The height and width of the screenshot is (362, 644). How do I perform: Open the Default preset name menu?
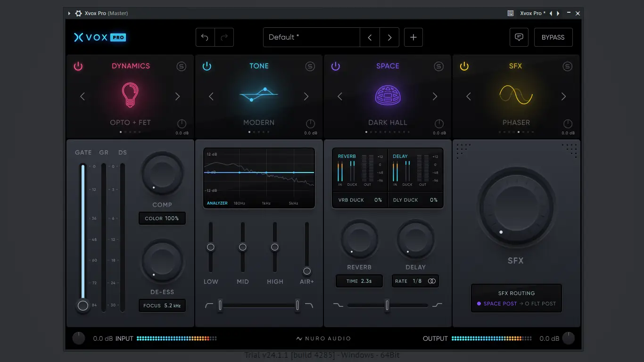312,37
